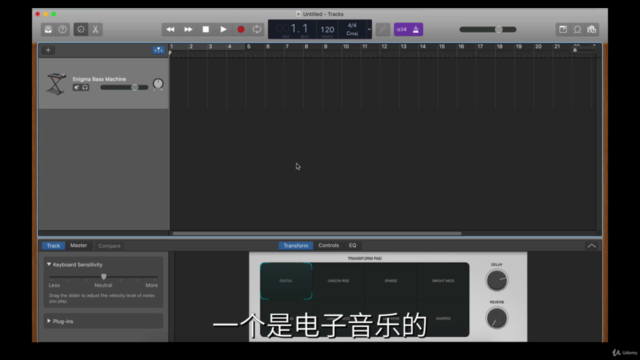Click the Enigma Bass Machine pan knob

pos(158,84)
